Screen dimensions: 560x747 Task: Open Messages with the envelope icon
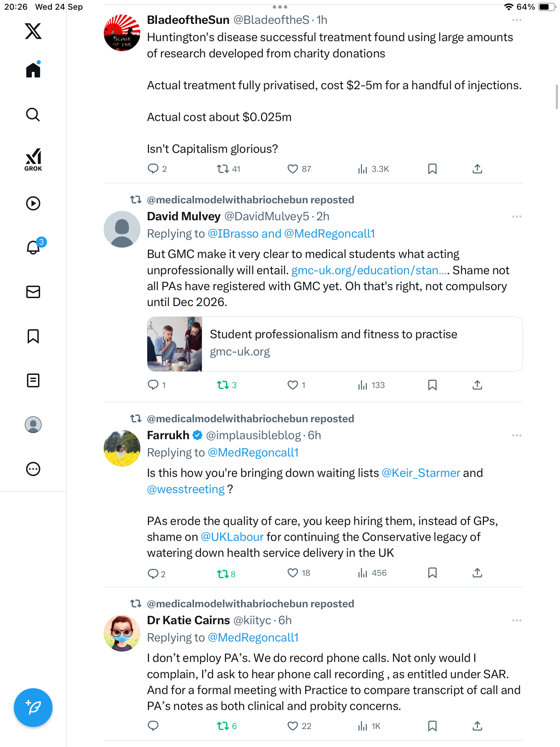pos(33,292)
